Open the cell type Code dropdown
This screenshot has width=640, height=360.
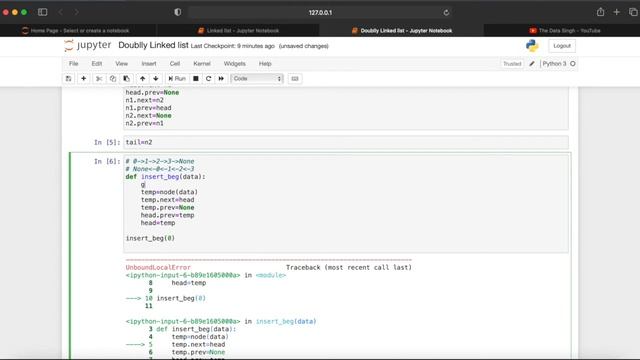(x=257, y=78)
